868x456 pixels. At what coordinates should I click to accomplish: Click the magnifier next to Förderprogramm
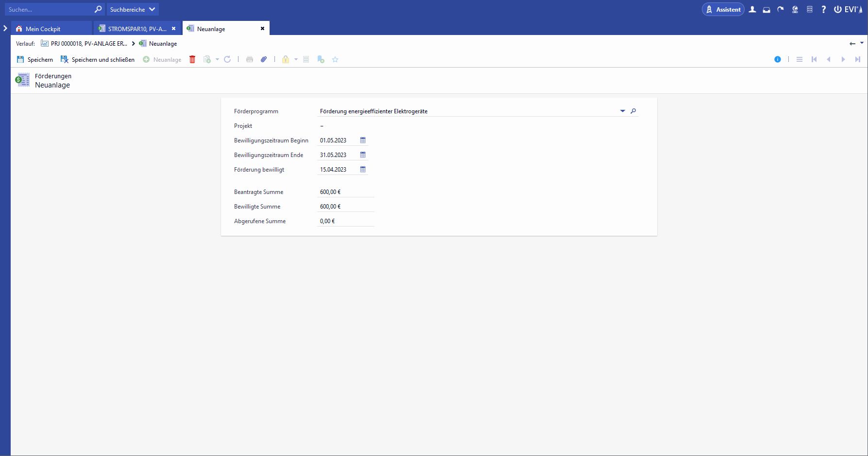click(x=633, y=111)
